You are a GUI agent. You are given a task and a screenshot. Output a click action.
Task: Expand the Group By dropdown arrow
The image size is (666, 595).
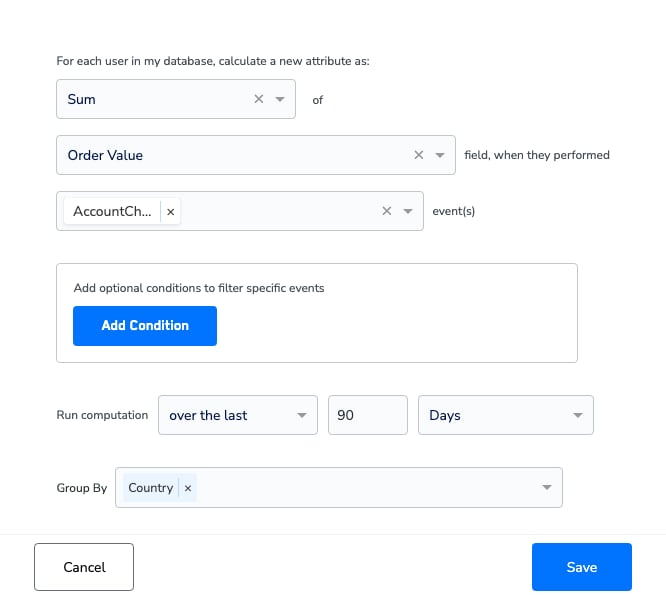point(547,487)
